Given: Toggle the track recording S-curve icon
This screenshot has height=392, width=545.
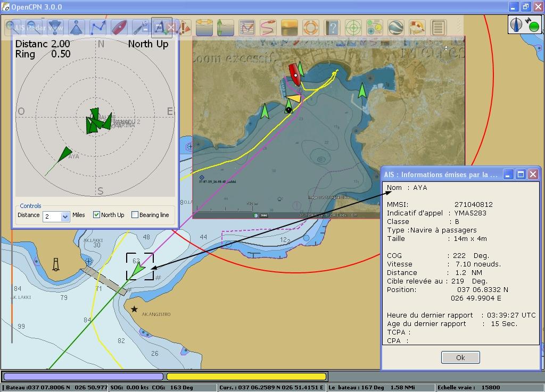Looking at the screenshot, I should click(x=268, y=27).
